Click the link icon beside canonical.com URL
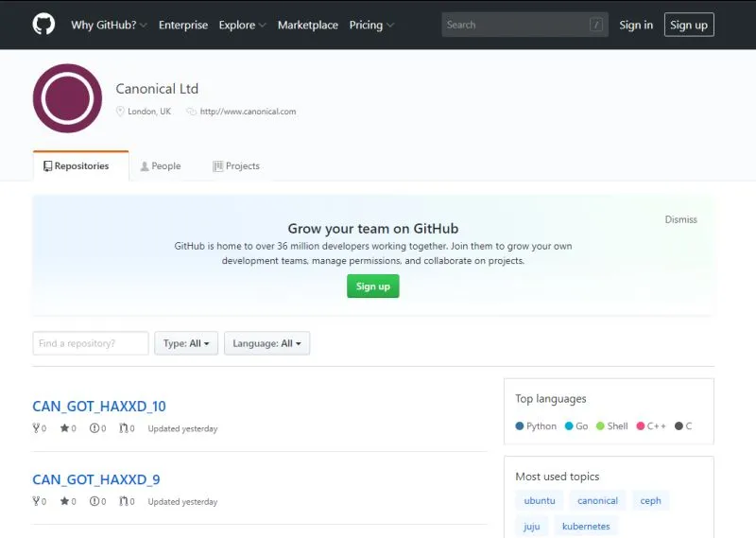The image size is (756, 538). [x=192, y=112]
